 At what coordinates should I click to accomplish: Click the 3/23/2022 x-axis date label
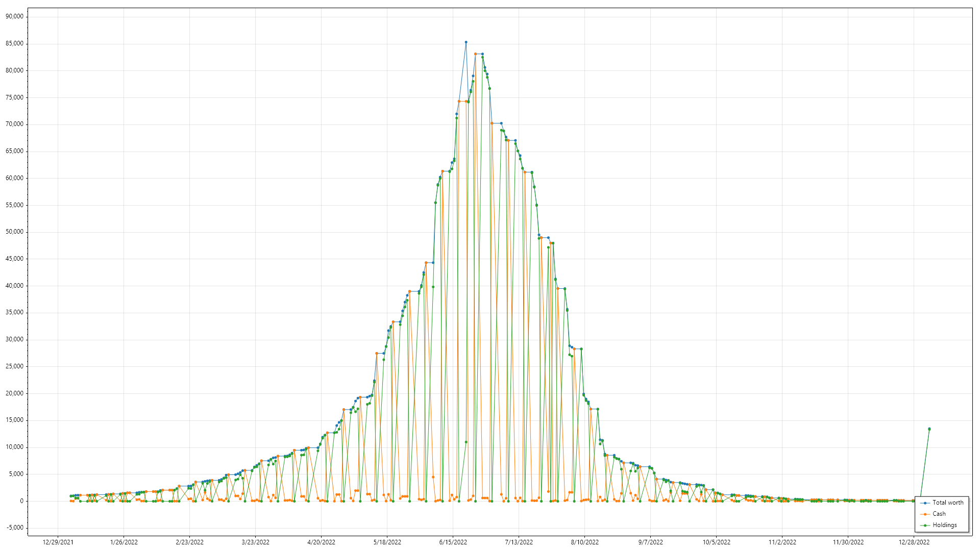[x=255, y=542]
